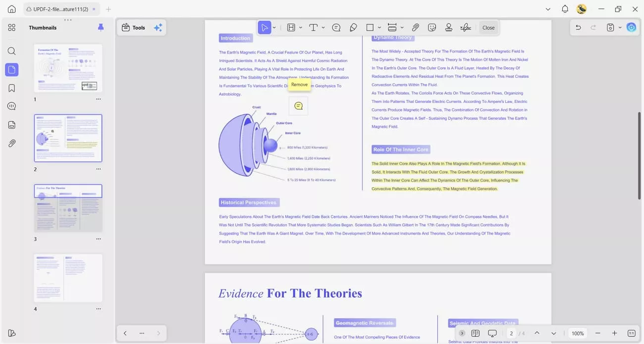Screen dimensions: 644x344
Task: Select the Shape tool
Action: click(x=370, y=27)
